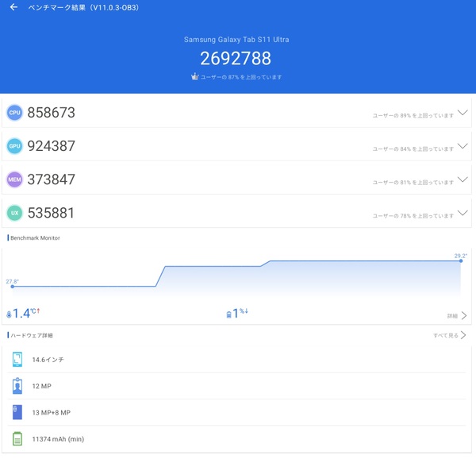
Task: Click the 14.6 inch screen icon
Action: pos(17,360)
